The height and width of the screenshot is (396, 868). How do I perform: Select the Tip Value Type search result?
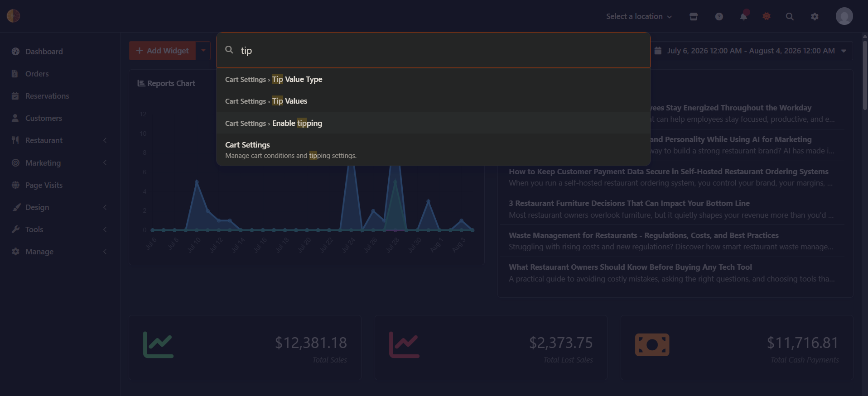coord(434,79)
